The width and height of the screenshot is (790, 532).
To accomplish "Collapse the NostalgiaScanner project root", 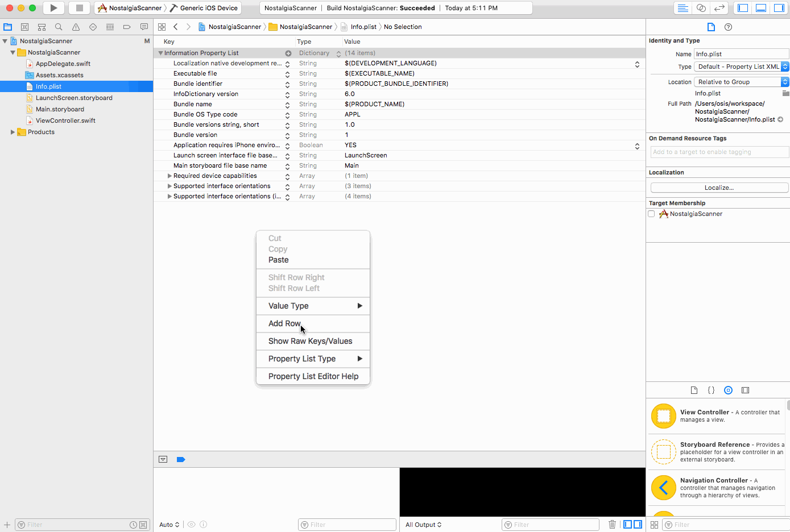I will (5, 41).
